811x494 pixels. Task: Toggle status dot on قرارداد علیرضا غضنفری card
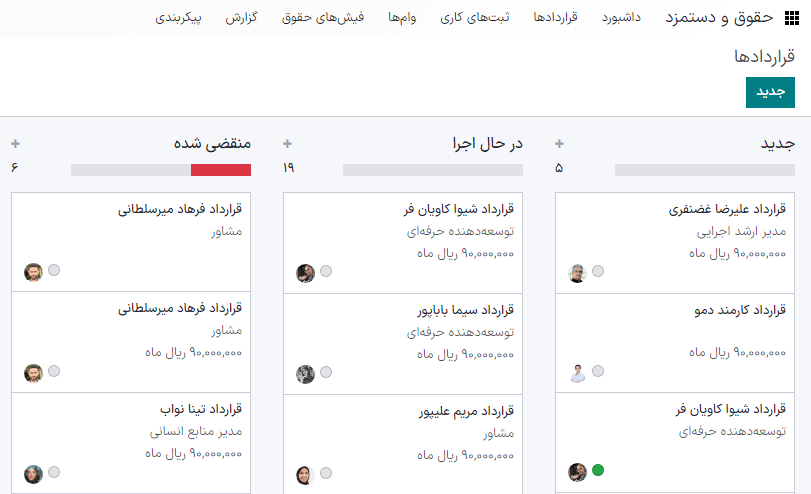[598, 271]
